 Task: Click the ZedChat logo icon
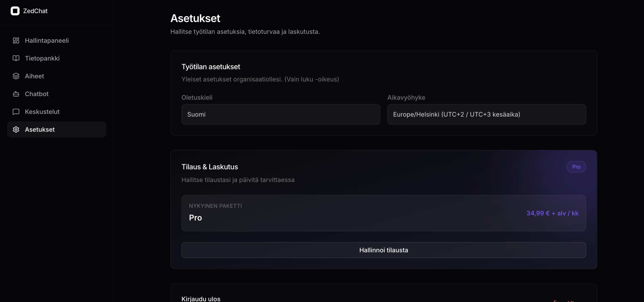(x=15, y=11)
